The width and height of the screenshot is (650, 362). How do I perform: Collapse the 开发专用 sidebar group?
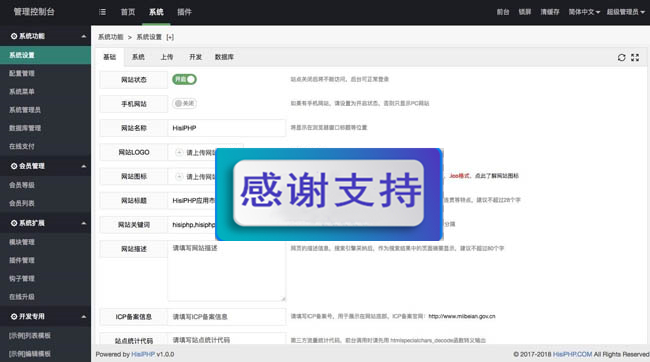point(84,317)
